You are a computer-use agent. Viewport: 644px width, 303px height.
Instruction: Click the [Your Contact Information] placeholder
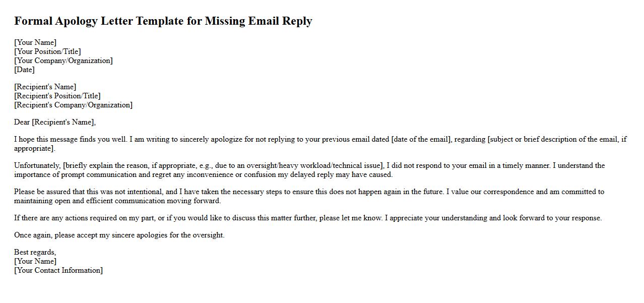(x=58, y=270)
